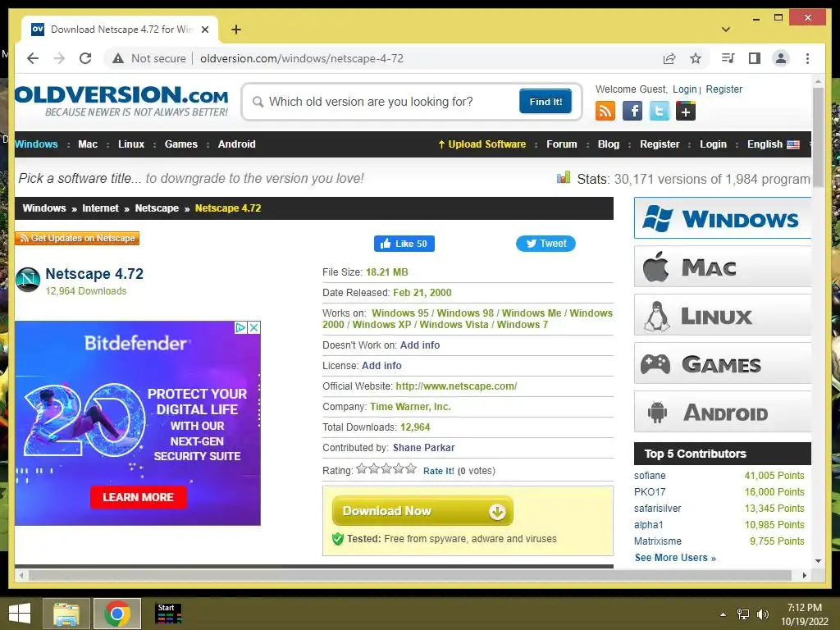Screen dimensions: 840x630
Task: Open Linux menu in navigation bar
Action: (131, 144)
